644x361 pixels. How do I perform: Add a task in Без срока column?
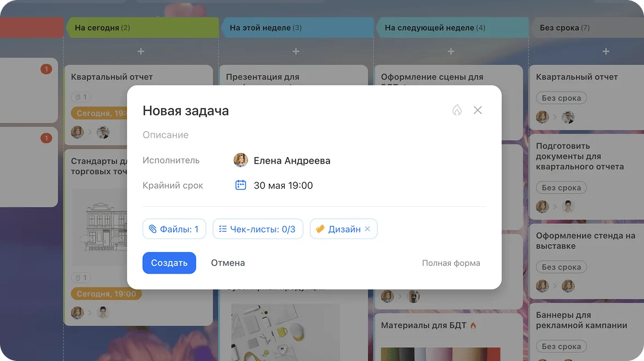pyautogui.click(x=606, y=51)
